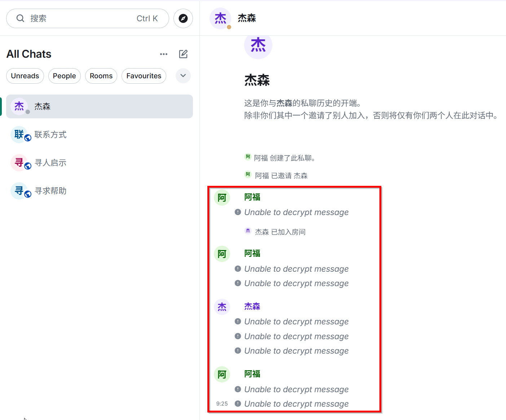Click the 阿福 创建了此私聊 event text

pos(285,158)
